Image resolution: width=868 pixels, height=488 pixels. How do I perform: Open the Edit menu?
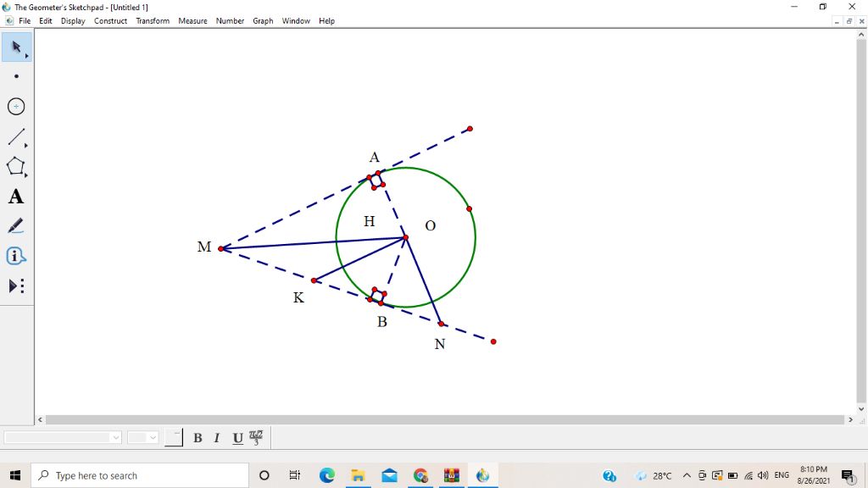click(x=46, y=21)
